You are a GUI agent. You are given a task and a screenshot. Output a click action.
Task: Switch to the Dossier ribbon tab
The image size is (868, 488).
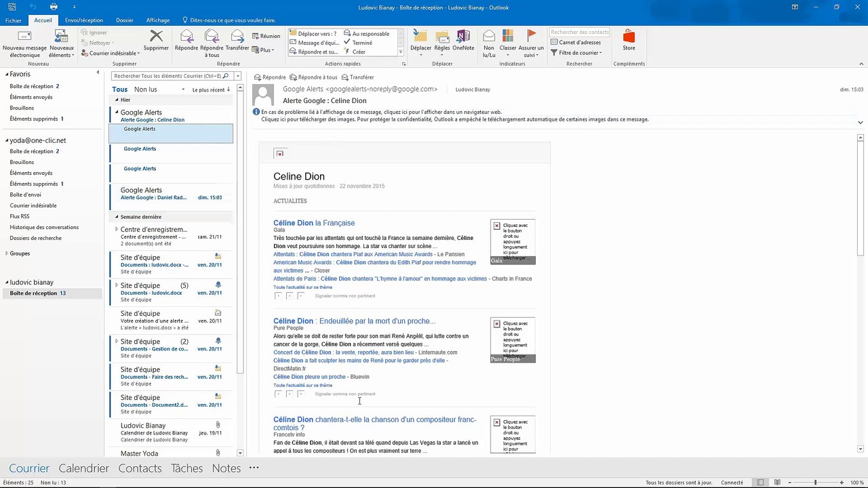pyautogui.click(x=125, y=20)
